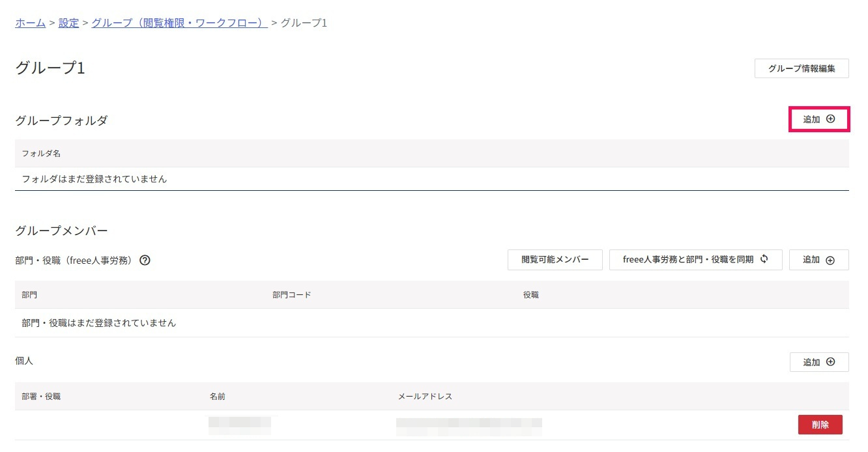Open グループ（閲覧権限・ワークフロー） breadcrumb link
The width and height of the screenshot is (868, 452).
pos(180,23)
